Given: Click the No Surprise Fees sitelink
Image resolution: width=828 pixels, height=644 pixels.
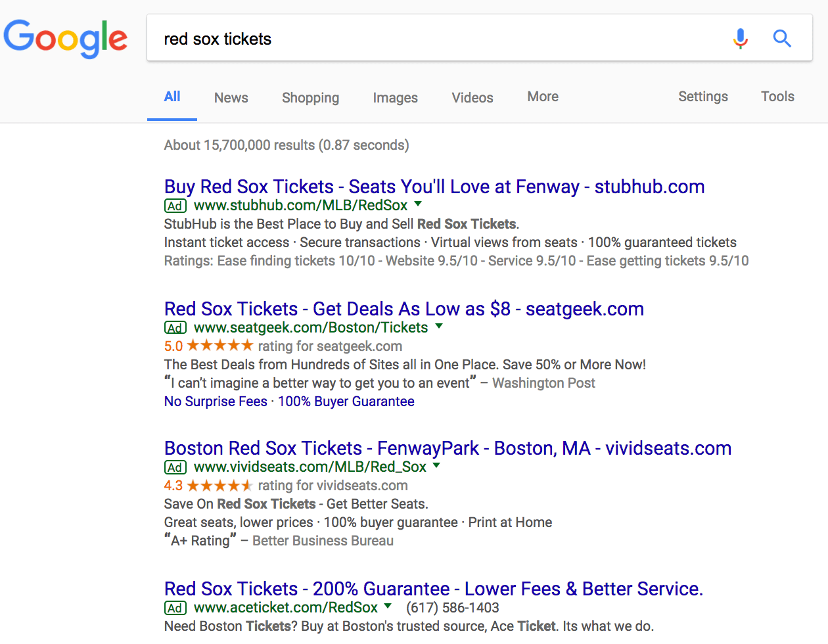Looking at the screenshot, I should pyautogui.click(x=216, y=402).
